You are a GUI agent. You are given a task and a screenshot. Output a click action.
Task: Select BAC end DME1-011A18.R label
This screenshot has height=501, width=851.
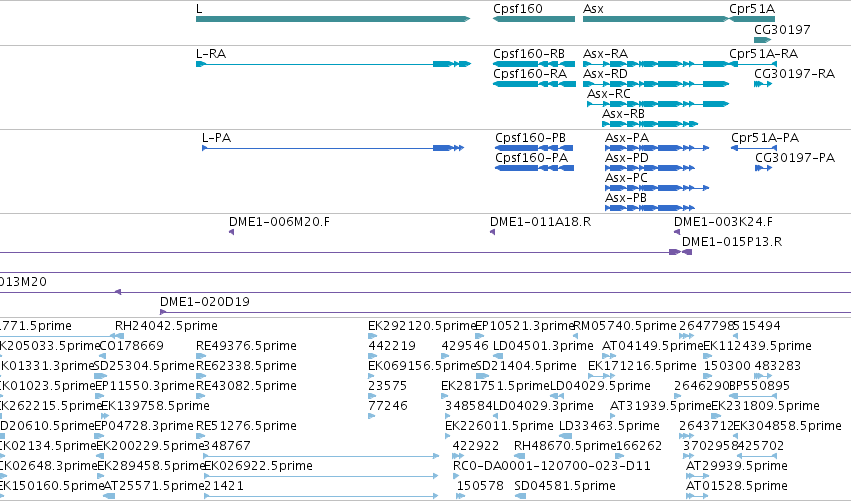[x=541, y=222]
